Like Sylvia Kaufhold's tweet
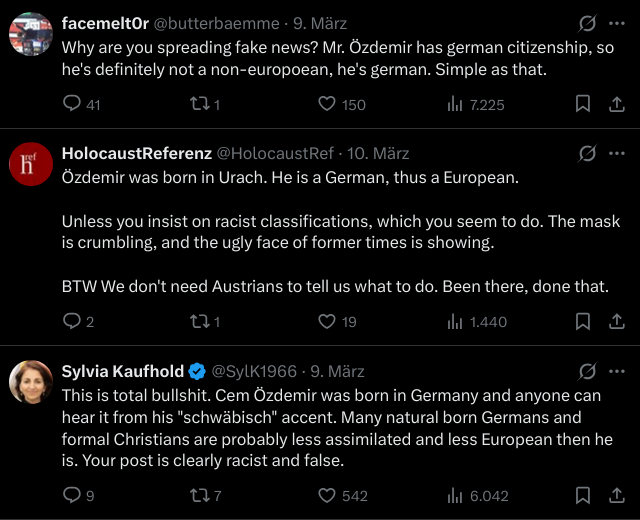640x520 pixels. tap(327, 495)
